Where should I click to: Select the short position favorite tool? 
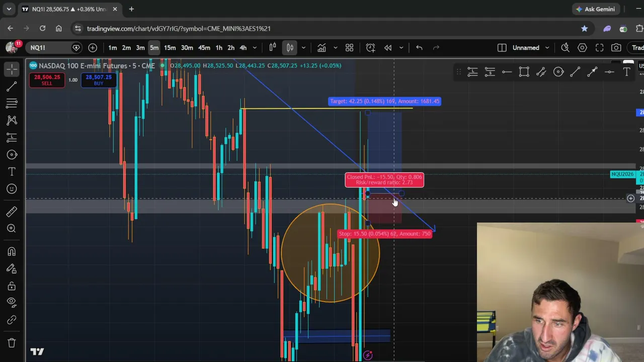click(490, 72)
